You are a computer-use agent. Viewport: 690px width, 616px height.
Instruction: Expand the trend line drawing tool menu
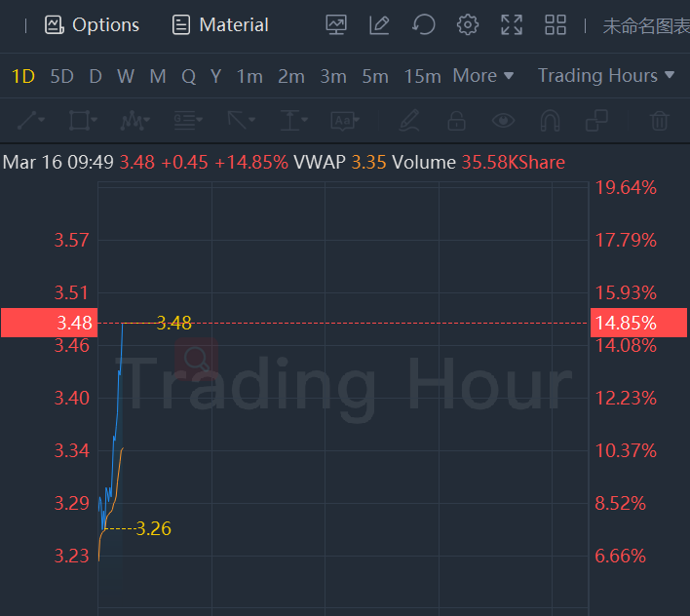30,120
